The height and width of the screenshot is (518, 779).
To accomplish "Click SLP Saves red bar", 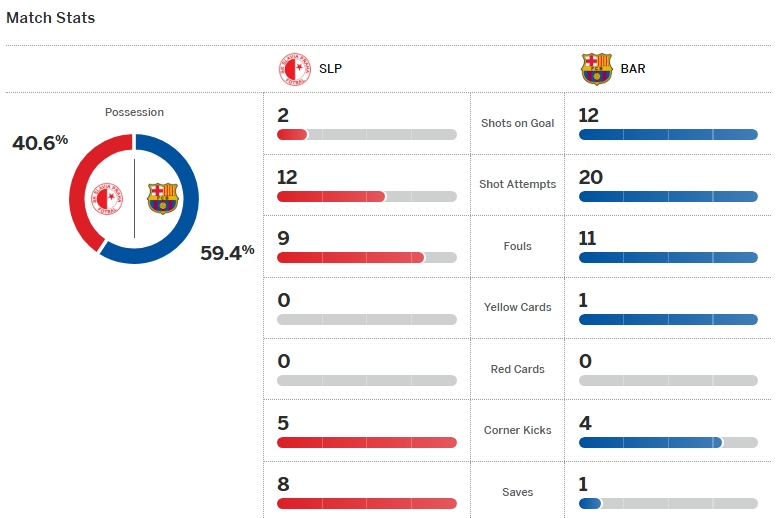I will coord(366,503).
